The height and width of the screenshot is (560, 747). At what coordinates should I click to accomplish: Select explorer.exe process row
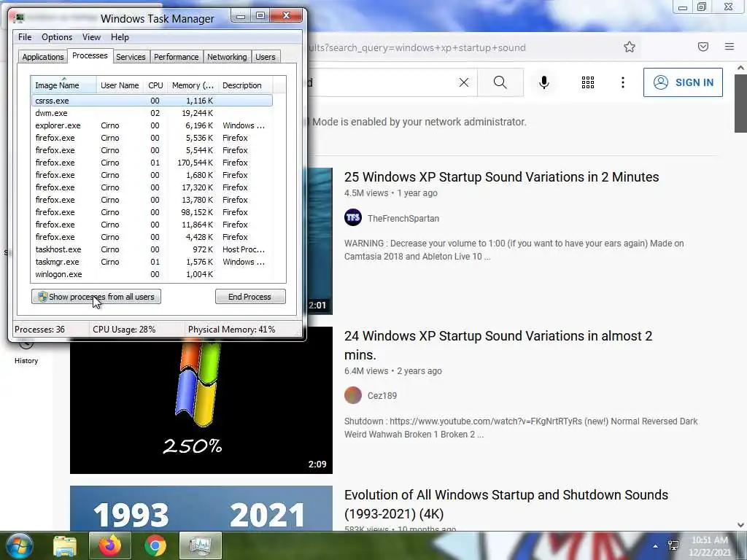pyautogui.click(x=152, y=125)
